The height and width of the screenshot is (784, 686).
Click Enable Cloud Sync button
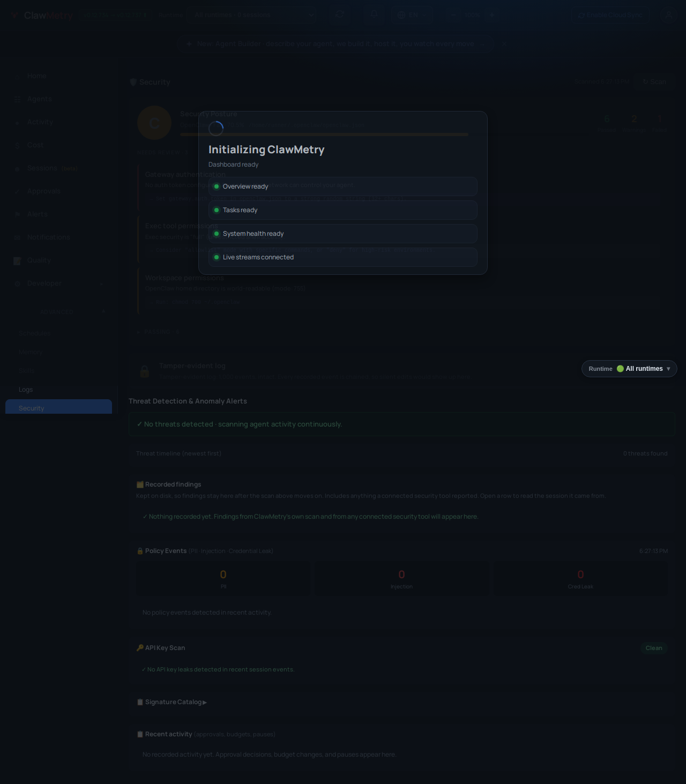coord(610,15)
